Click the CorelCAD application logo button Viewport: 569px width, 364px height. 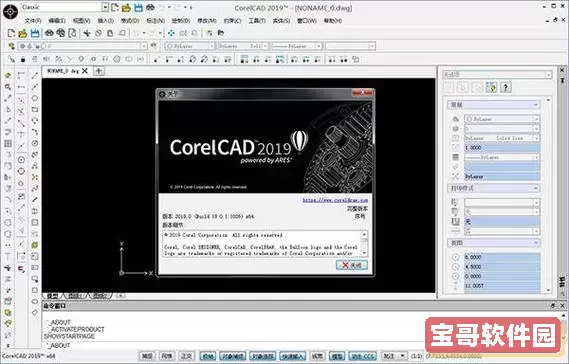pyautogui.click(x=10, y=12)
